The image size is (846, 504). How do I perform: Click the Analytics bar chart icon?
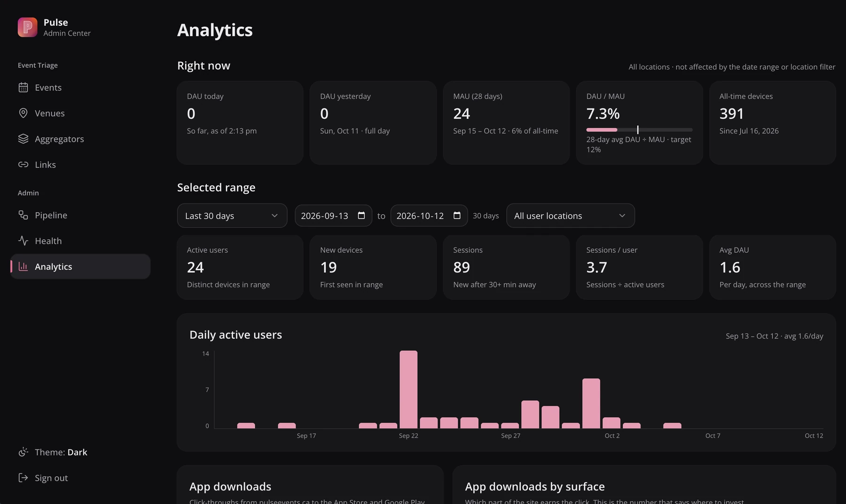[23, 266]
